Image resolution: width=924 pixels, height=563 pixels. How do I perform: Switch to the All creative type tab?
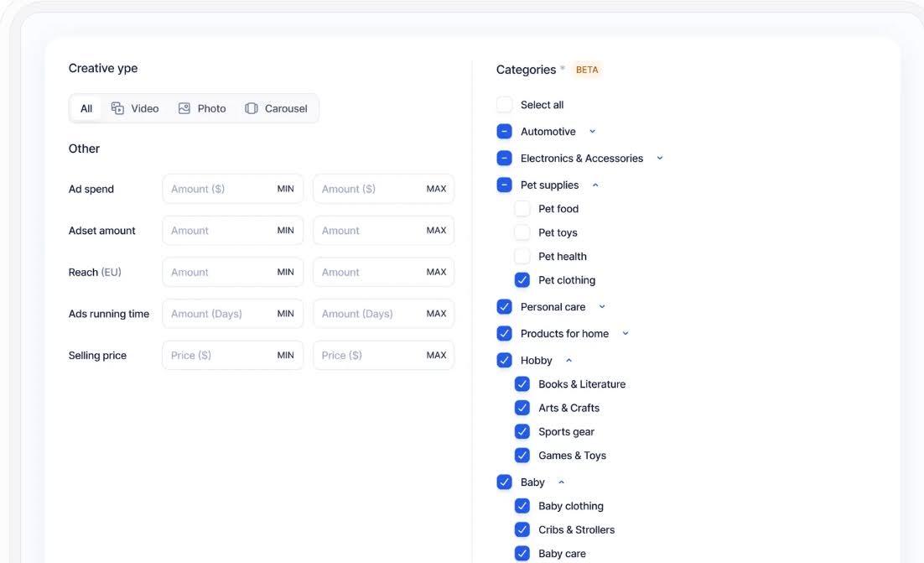pyautogui.click(x=86, y=107)
